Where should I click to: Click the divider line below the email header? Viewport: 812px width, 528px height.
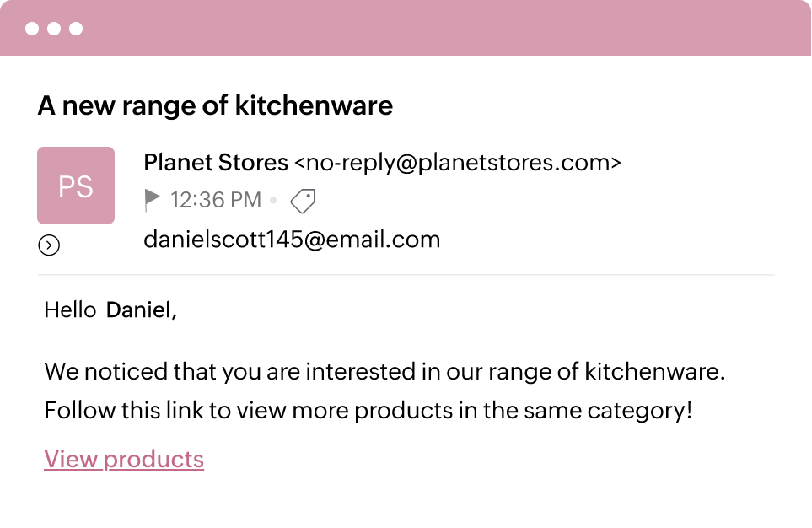click(406, 275)
